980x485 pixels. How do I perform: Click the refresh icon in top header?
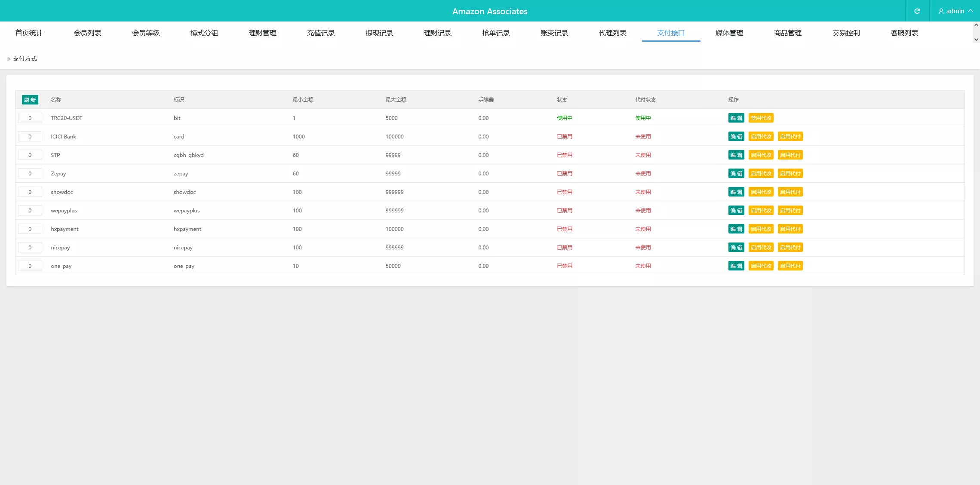pos(917,11)
